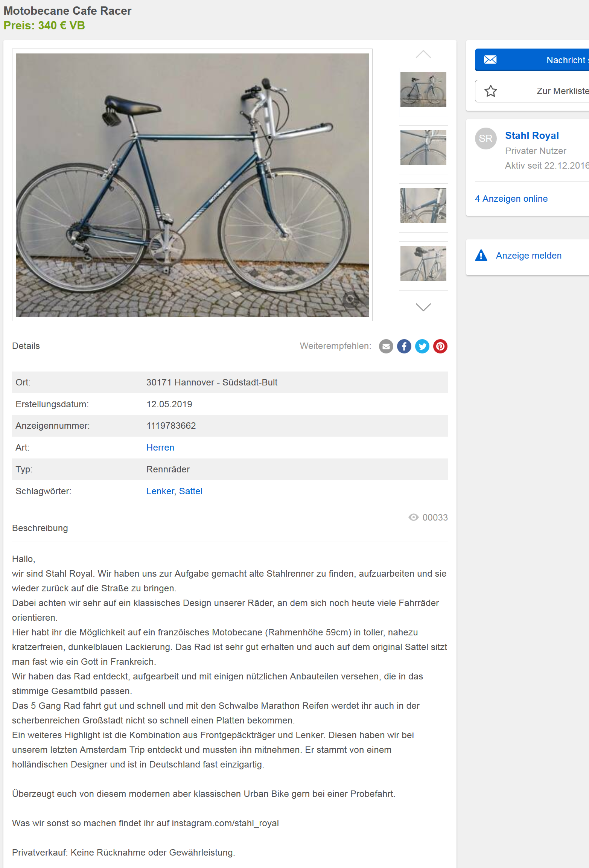The width and height of the screenshot is (589, 868).
Task: Share listing via email icon
Action: pyautogui.click(x=386, y=346)
